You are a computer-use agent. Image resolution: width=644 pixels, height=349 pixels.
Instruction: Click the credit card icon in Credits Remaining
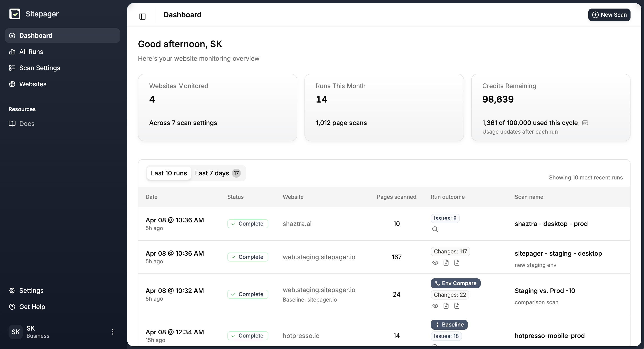tap(585, 123)
